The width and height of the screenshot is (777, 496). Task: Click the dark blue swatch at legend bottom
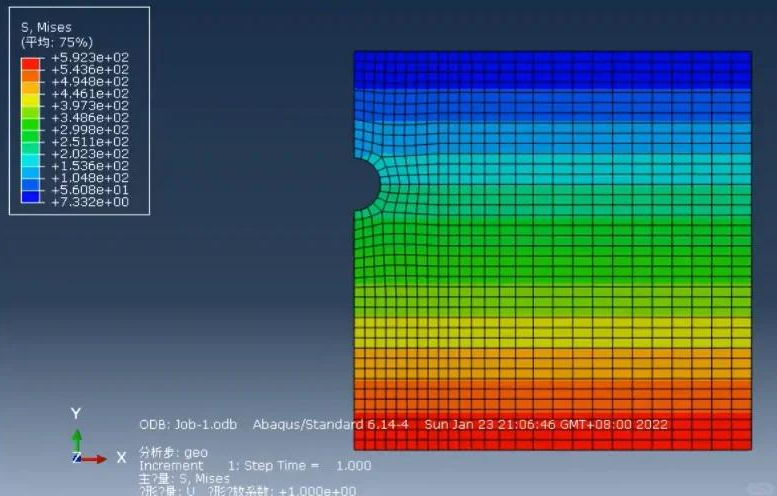pyautogui.click(x=30, y=196)
